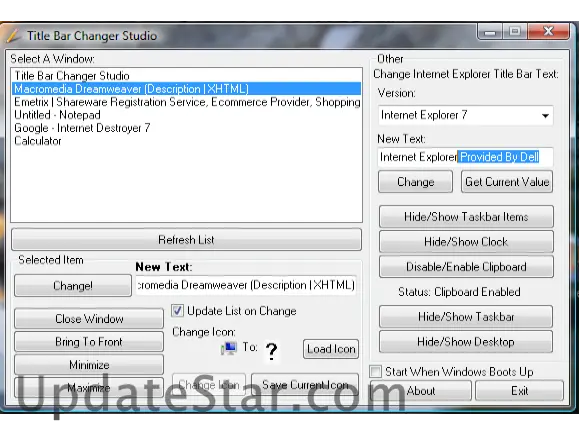Select Calculator in the window list
Image resolution: width=581 pixels, height=436 pixels.
tap(186, 140)
